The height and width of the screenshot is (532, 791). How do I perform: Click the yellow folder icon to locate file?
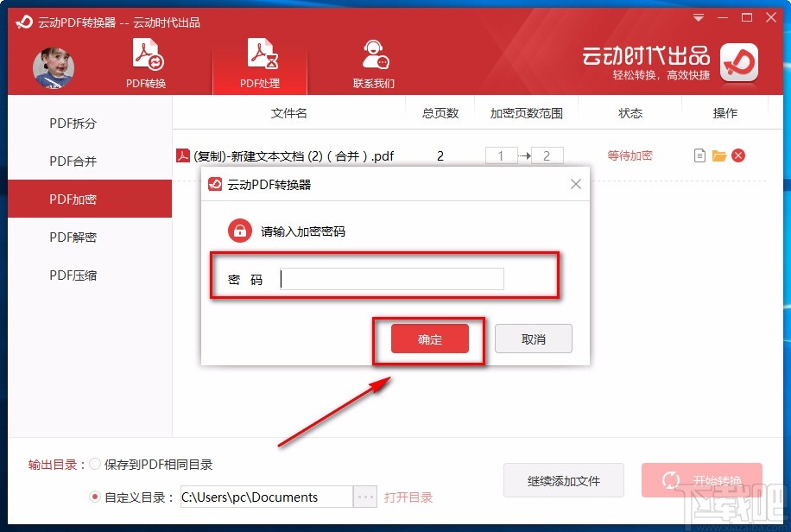click(x=721, y=155)
